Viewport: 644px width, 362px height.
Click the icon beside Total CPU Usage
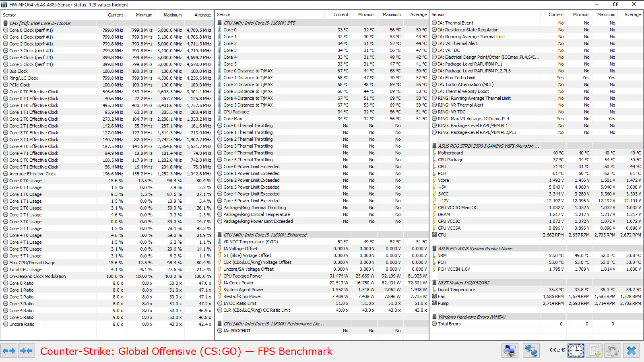click(x=6, y=269)
